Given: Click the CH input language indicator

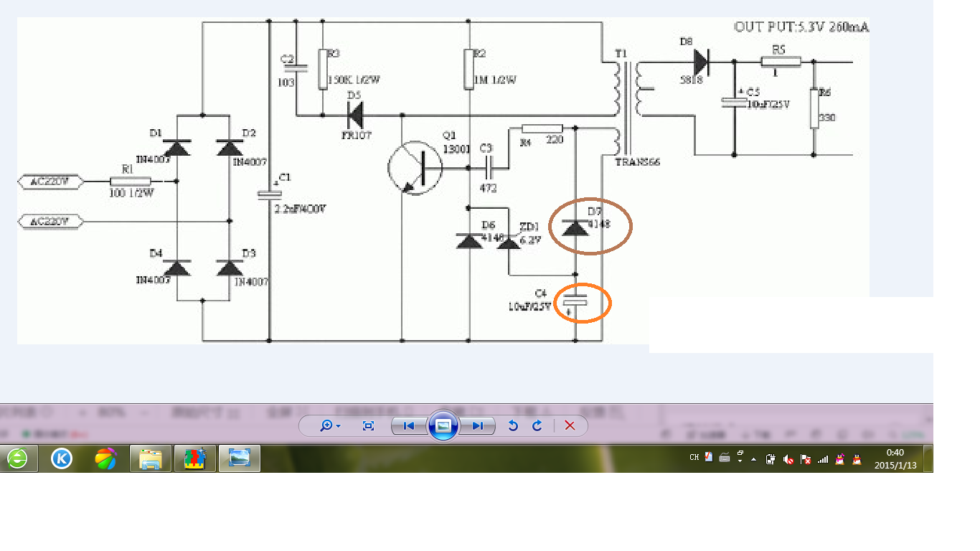Looking at the screenshot, I should coord(694,457).
